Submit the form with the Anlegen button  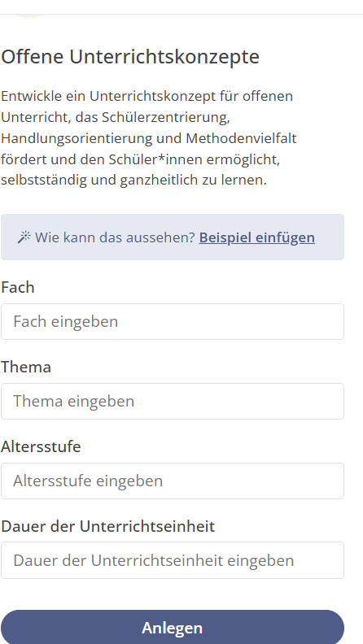(x=173, y=627)
